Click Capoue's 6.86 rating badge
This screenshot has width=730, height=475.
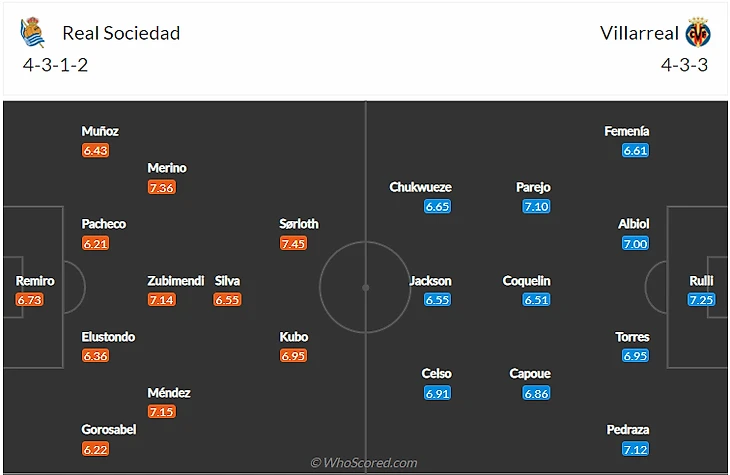536,393
